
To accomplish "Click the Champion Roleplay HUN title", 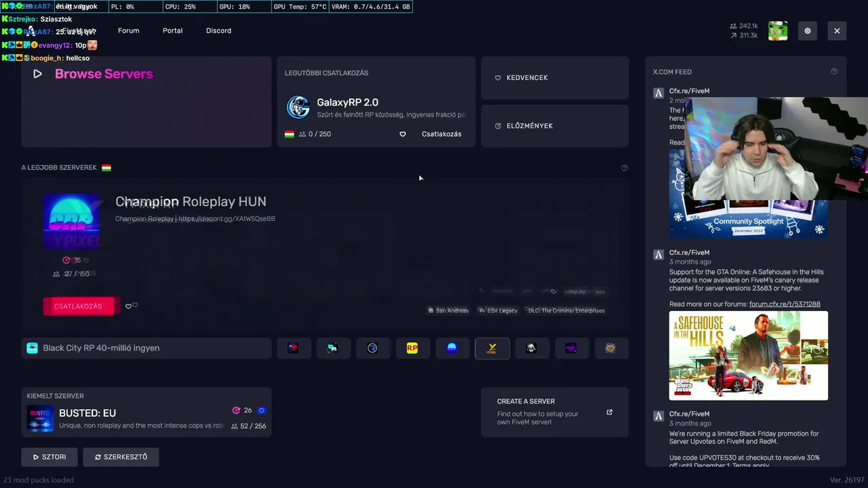I will point(191,202).
